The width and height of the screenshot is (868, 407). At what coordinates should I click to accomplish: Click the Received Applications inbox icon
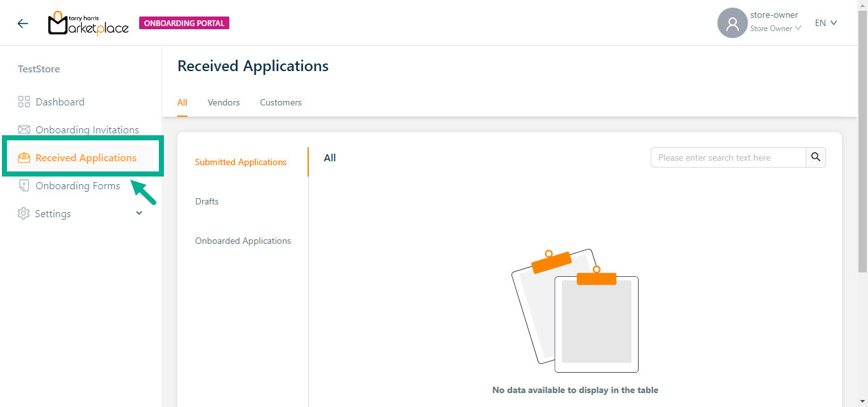click(x=24, y=158)
